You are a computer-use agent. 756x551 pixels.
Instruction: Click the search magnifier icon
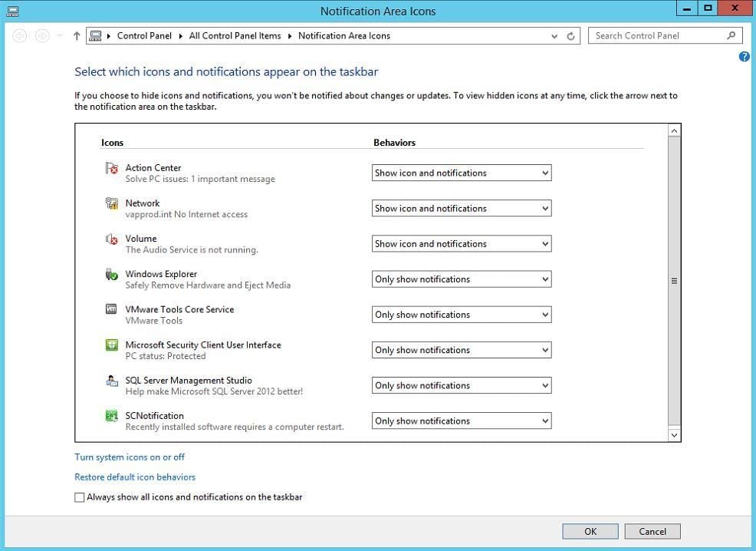(731, 35)
